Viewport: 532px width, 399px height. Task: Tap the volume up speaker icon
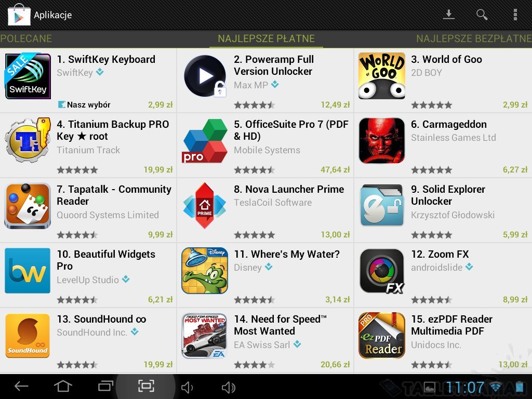pos(229,387)
